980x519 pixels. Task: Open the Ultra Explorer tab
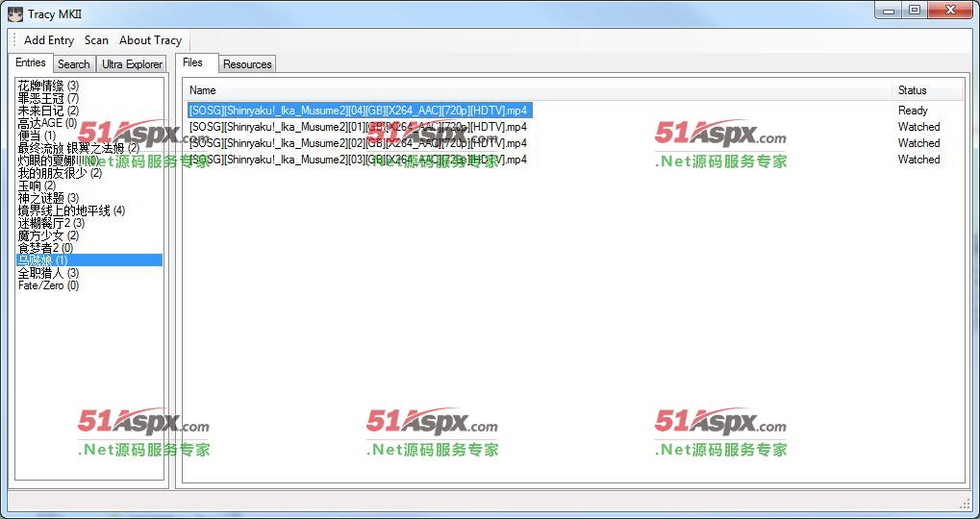132,63
